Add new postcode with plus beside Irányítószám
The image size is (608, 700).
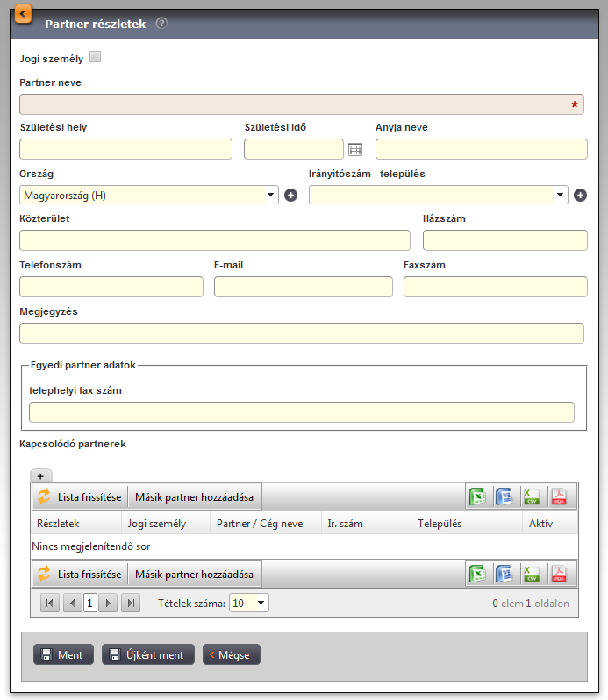click(580, 195)
